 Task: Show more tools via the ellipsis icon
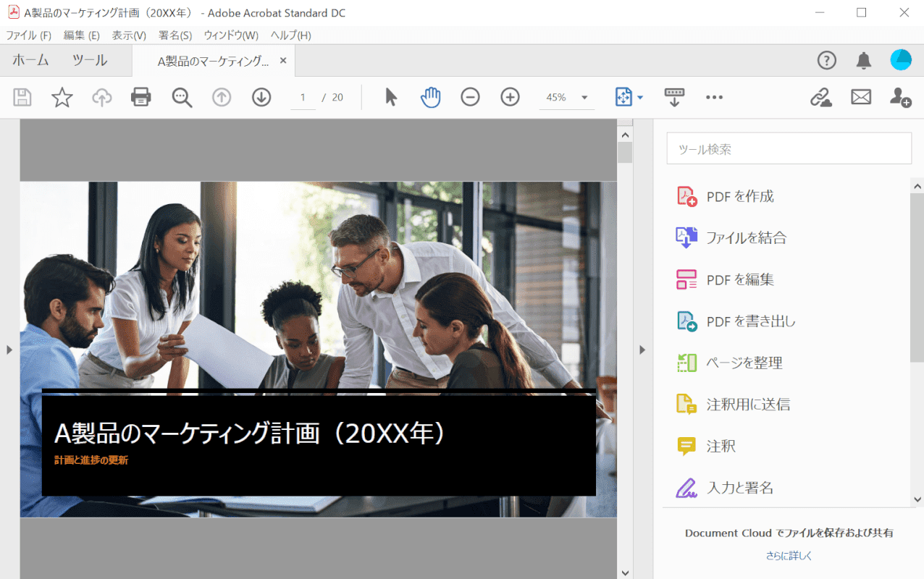(x=714, y=97)
